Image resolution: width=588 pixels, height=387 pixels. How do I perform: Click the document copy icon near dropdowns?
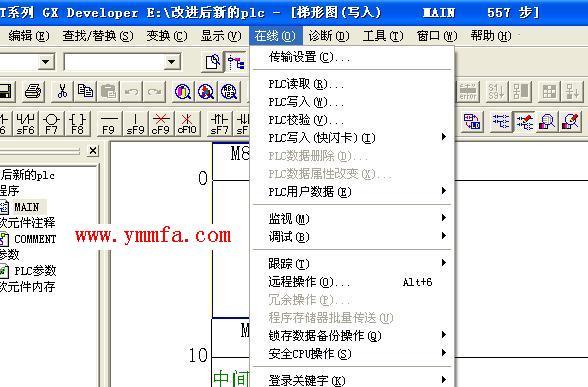(x=213, y=62)
